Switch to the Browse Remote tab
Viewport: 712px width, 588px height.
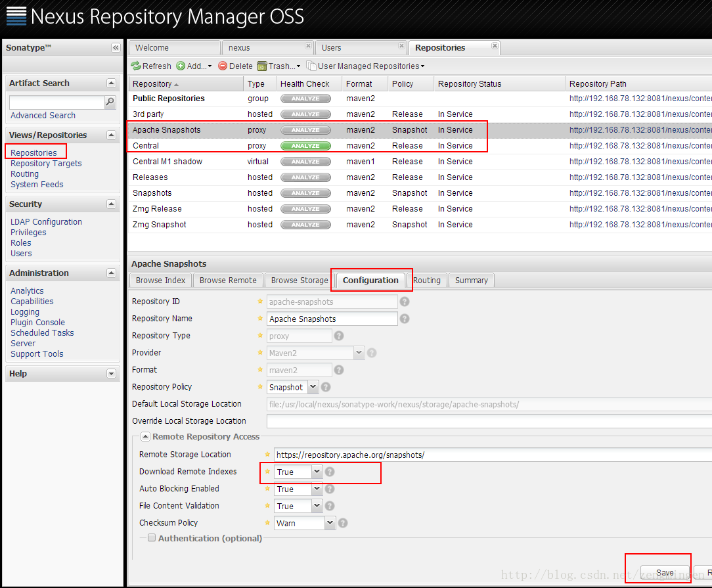pyautogui.click(x=228, y=280)
